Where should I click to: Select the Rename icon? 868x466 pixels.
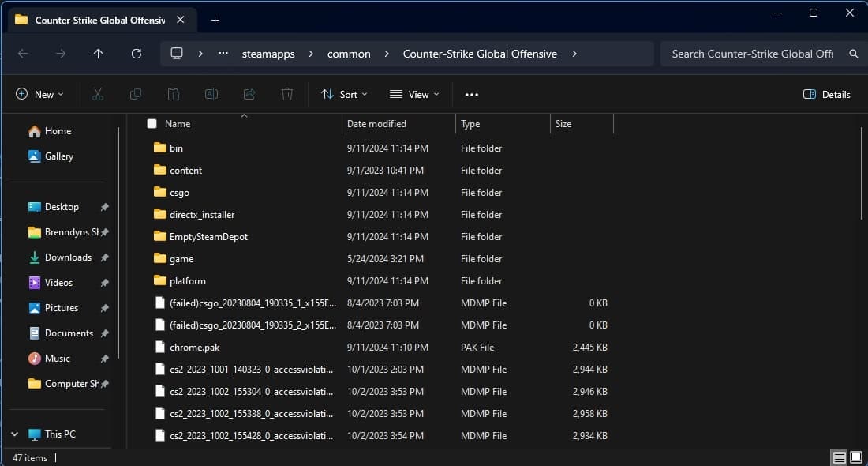(x=211, y=94)
